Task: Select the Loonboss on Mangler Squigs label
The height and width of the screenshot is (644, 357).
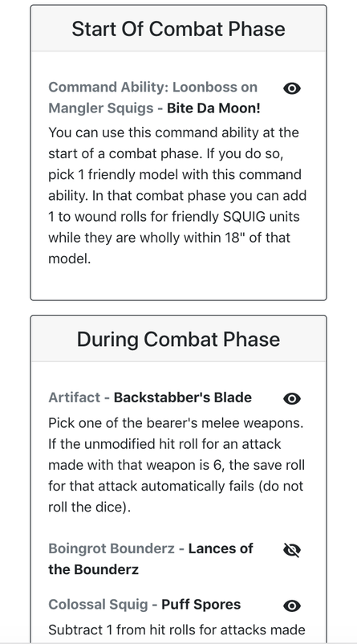Action: (x=153, y=98)
